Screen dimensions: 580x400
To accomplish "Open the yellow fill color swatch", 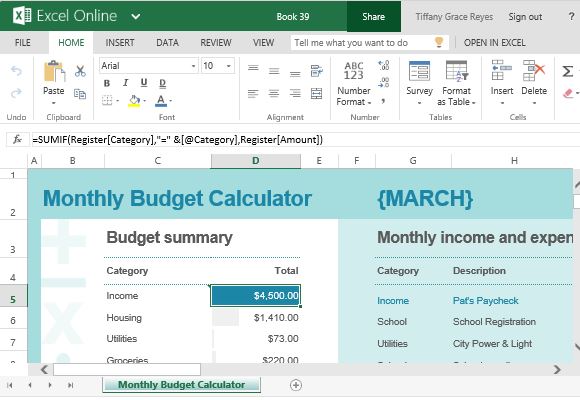I will click(x=134, y=101).
